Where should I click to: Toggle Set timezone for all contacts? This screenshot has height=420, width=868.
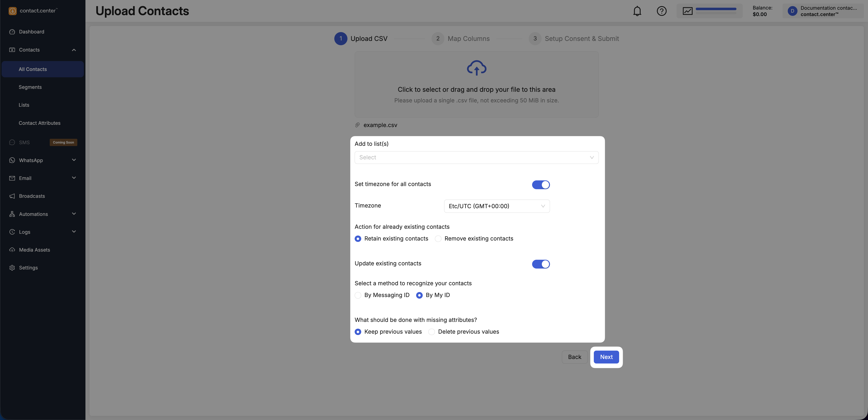pos(540,185)
